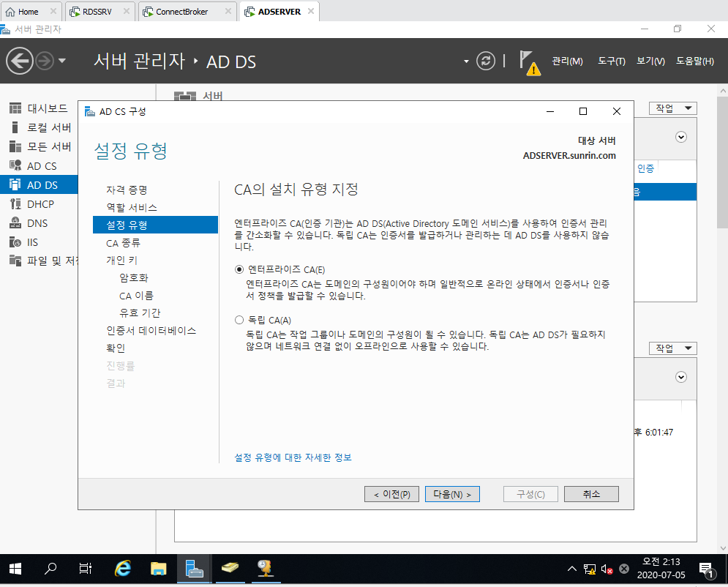Select 독립 CA(A) radio button

coord(239,320)
